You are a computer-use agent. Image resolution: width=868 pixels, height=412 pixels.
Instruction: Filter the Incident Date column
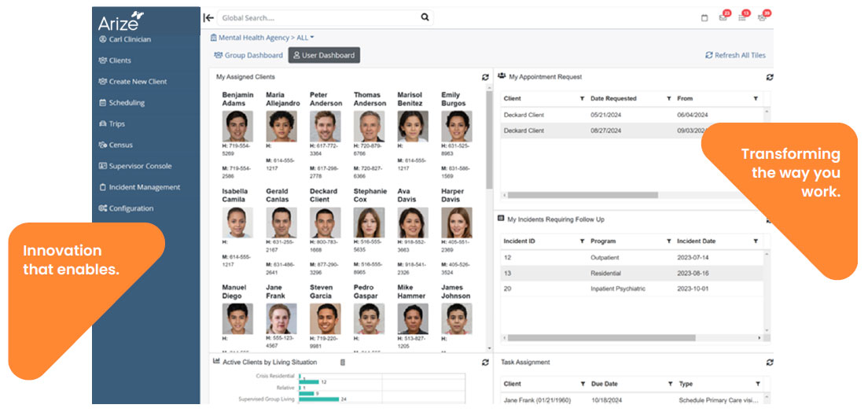click(756, 241)
